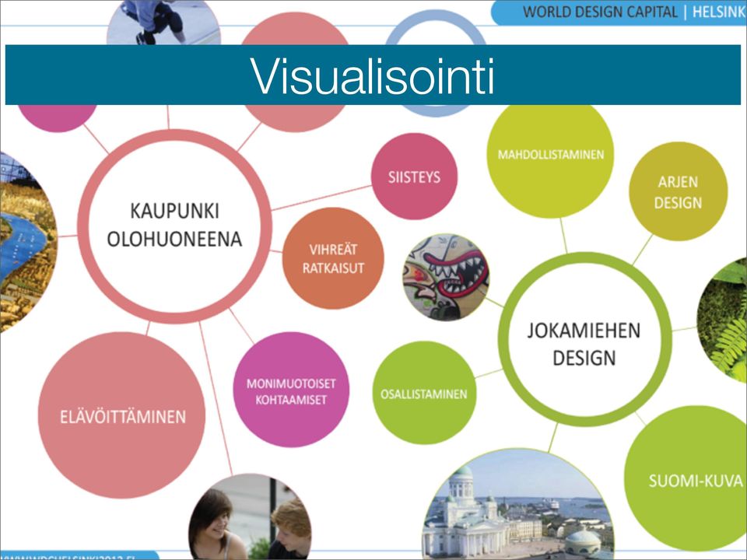Click the VIHREÄT RATKAISUT bubble
747x560 pixels.
tap(333, 258)
